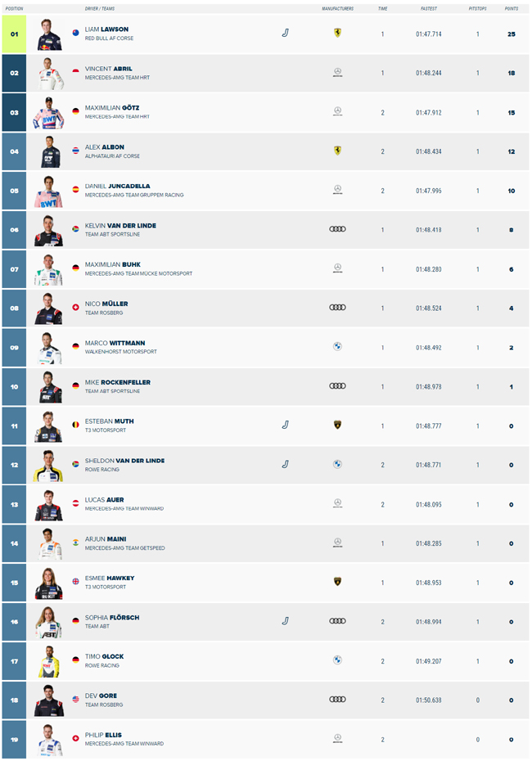Click the junior J icon beside Sophia Flörsch
The image size is (532, 761).
click(286, 621)
